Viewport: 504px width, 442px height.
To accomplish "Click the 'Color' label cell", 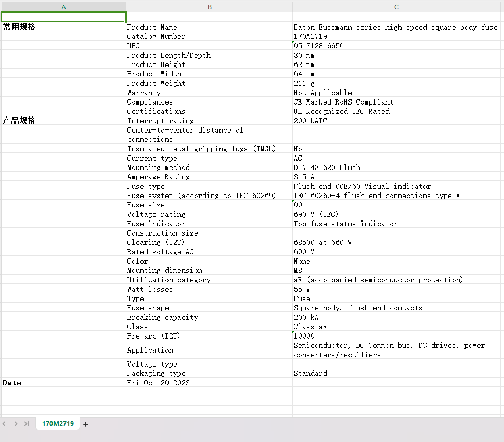I will pyautogui.click(x=209, y=261).
